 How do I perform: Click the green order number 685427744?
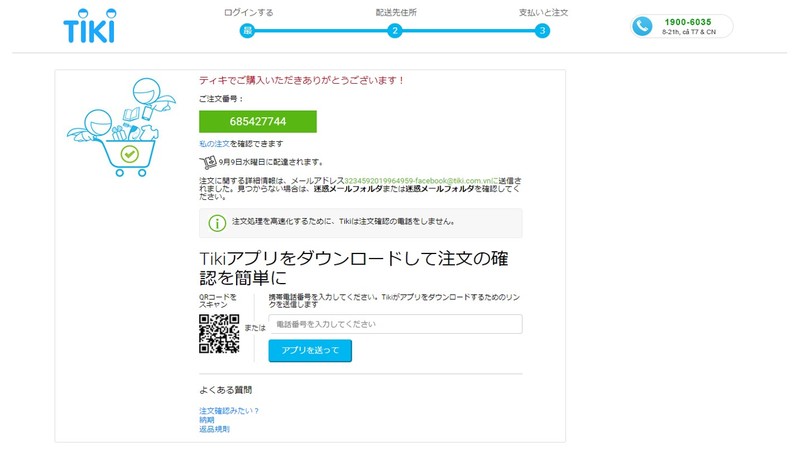pyautogui.click(x=258, y=121)
